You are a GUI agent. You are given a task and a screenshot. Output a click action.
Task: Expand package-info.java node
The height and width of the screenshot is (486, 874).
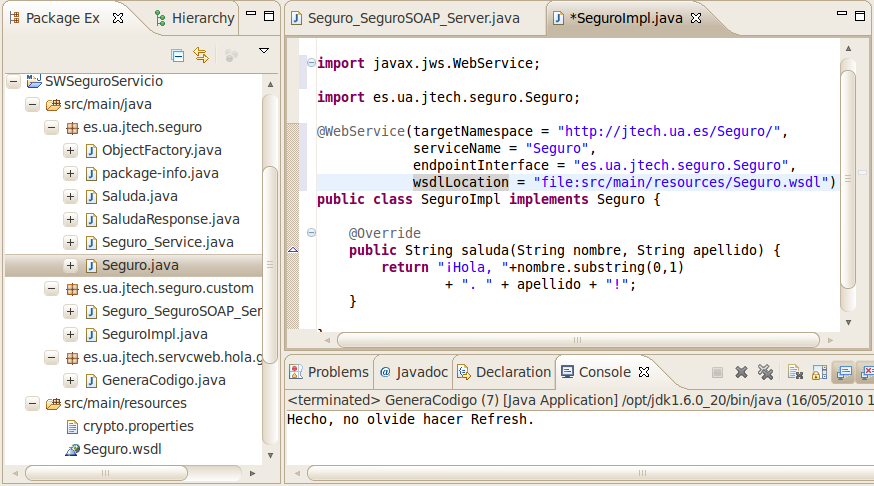(x=70, y=173)
